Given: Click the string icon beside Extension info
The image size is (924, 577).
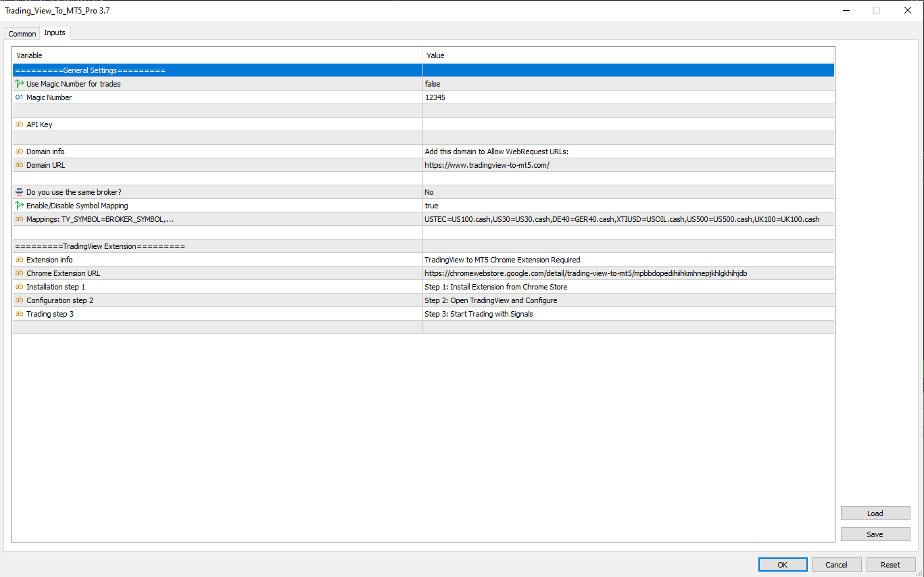Looking at the screenshot, I should pyautogui.click(x=19, y=260).
